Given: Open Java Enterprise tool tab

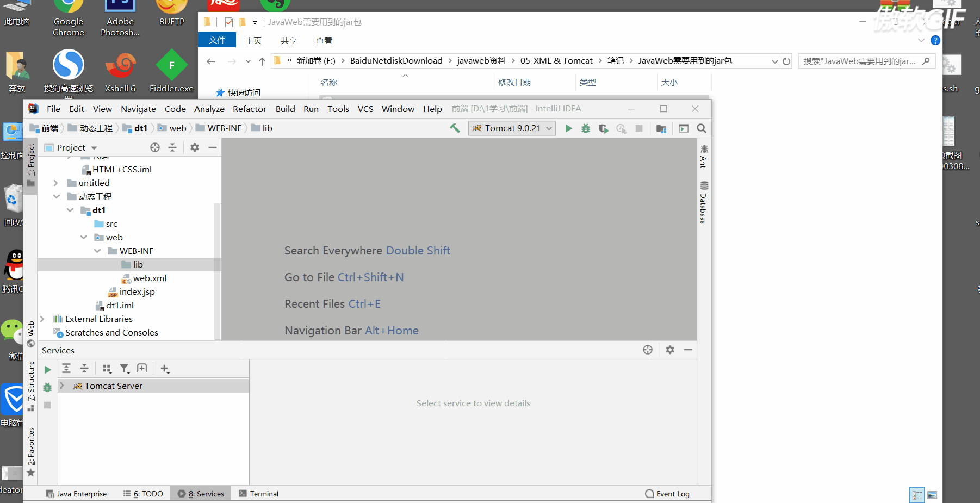Looking at the screenshot, I should (x=77, y=494).
